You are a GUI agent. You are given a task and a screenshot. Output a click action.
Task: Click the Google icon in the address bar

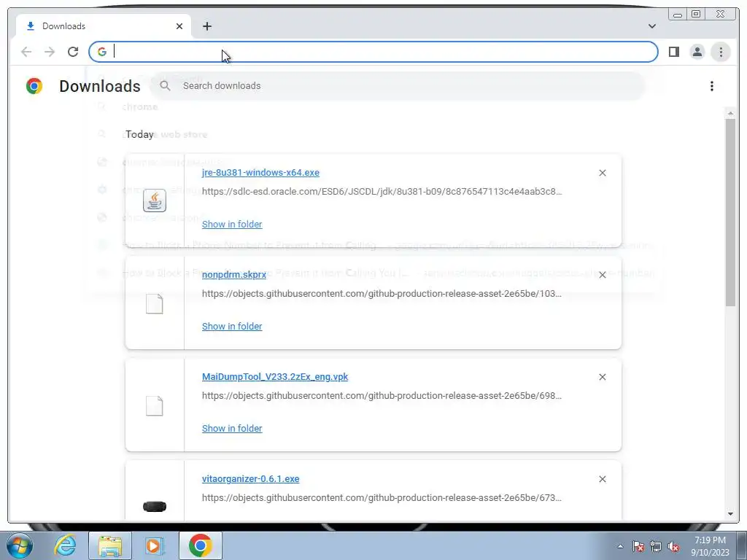pos(102,52)
